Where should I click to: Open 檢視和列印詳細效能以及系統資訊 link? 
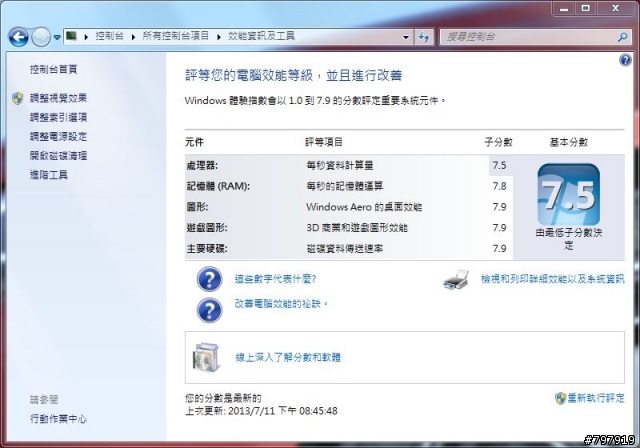553,279
